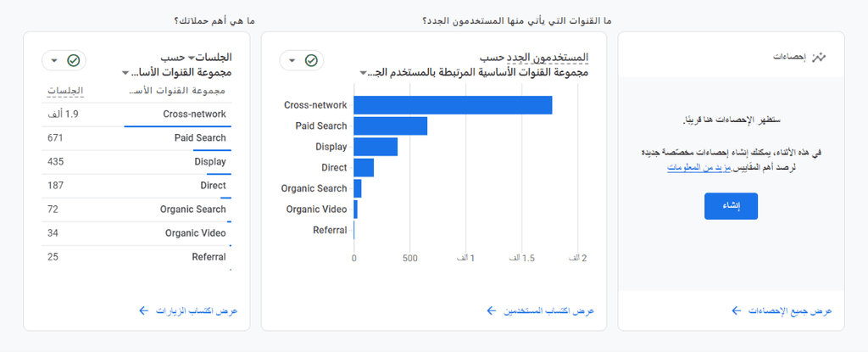This screenshot has width=868, height=352.
Task: Select the Paid Search bar in chart
Action: pos(390,126)
